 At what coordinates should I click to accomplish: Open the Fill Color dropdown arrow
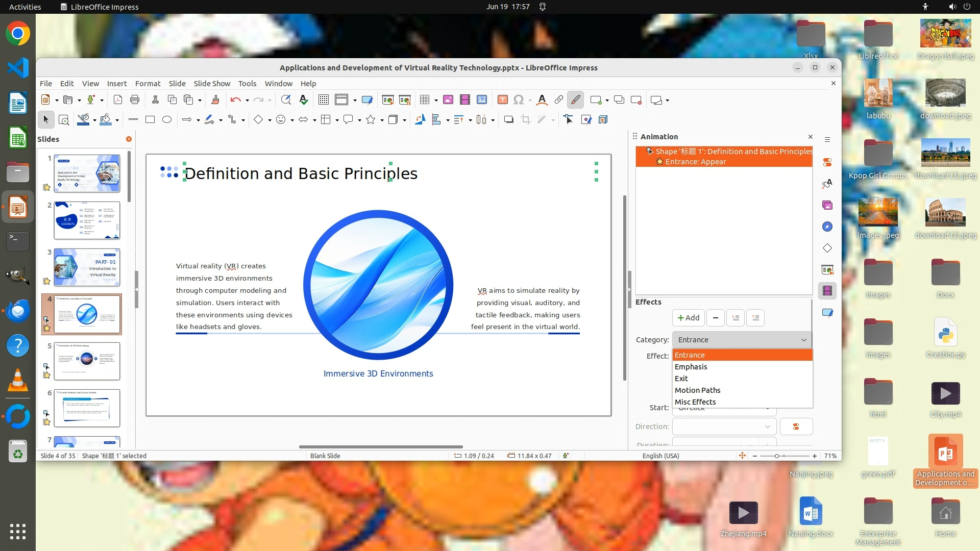(117, 120)
